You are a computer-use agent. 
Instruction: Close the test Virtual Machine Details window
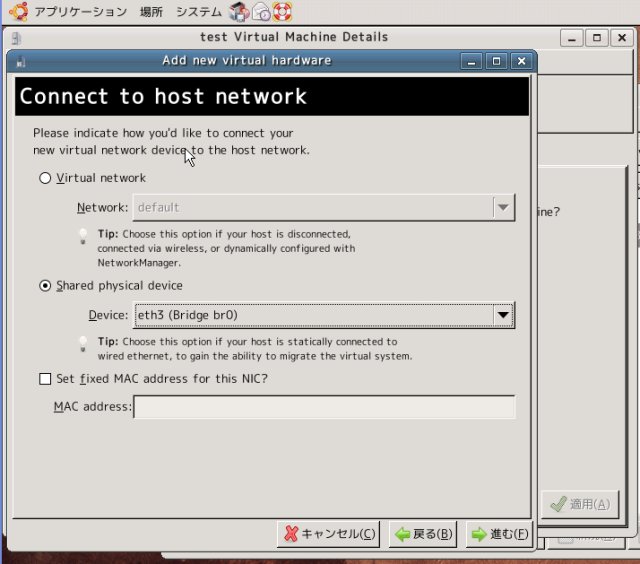click(622, 38)
